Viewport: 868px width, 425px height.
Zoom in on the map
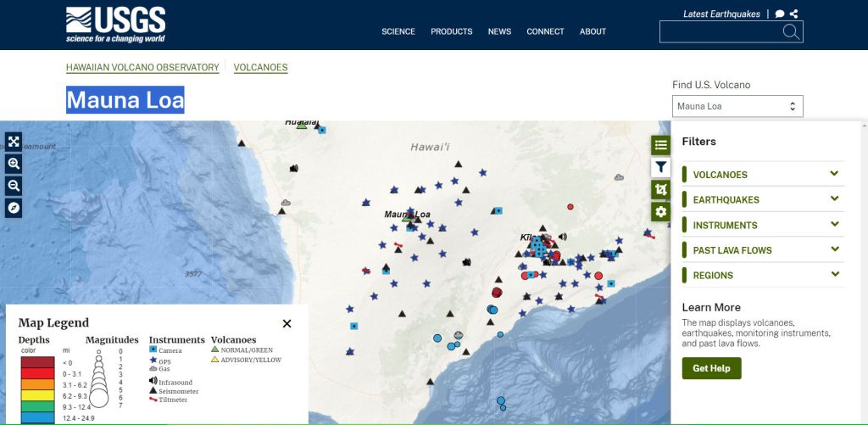(x=14, y=164)
